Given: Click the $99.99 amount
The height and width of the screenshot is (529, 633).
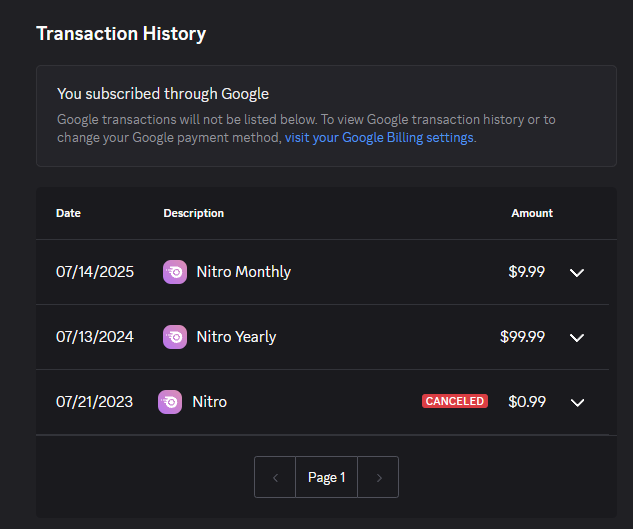Looking at the screenshot, I should tap(522, 337).
